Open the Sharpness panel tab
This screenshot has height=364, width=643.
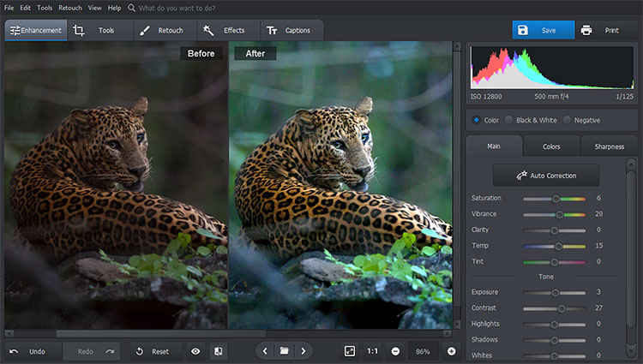(609, 146)
